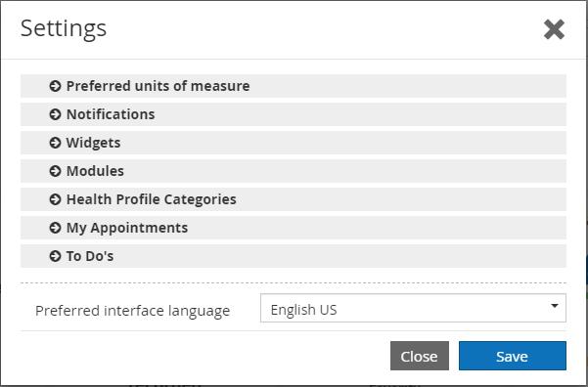Click the circled arrow icon next to Notifications

tap(55, 114)
